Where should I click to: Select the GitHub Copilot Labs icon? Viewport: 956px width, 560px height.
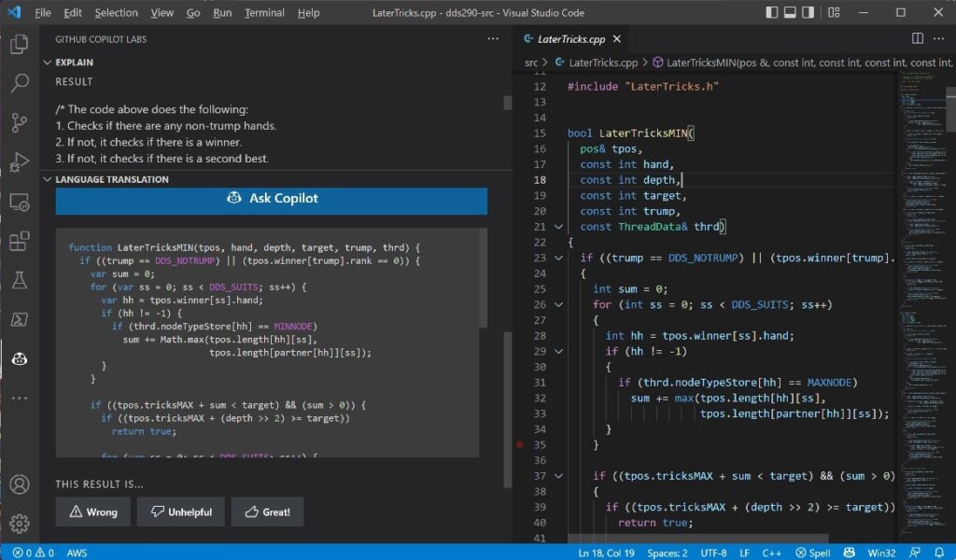coord(19,358)
